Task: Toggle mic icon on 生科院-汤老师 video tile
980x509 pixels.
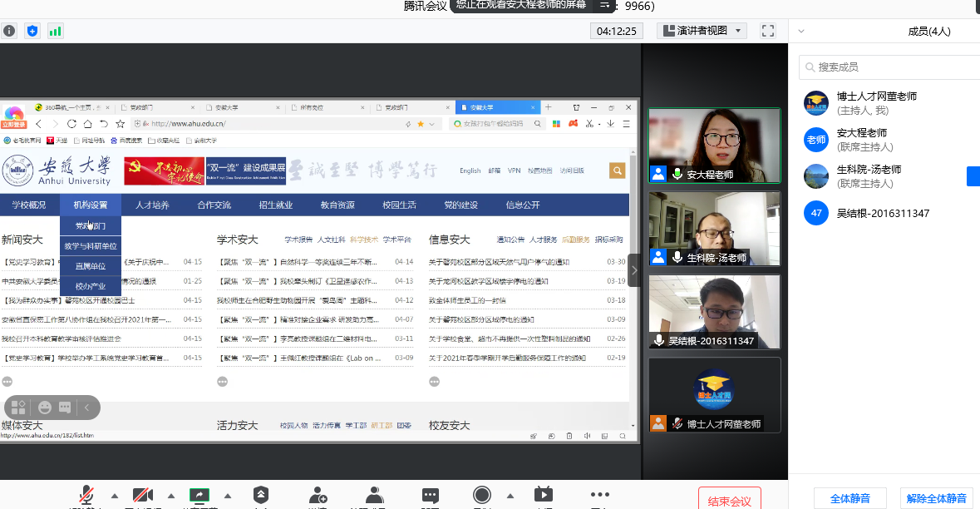Action: [x=677, y=257]
